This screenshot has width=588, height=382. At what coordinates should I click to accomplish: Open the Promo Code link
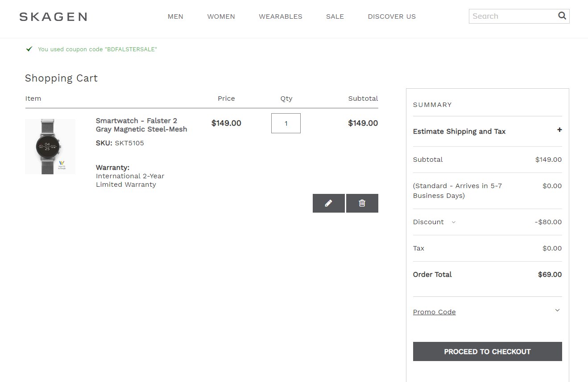click(435, 312)
